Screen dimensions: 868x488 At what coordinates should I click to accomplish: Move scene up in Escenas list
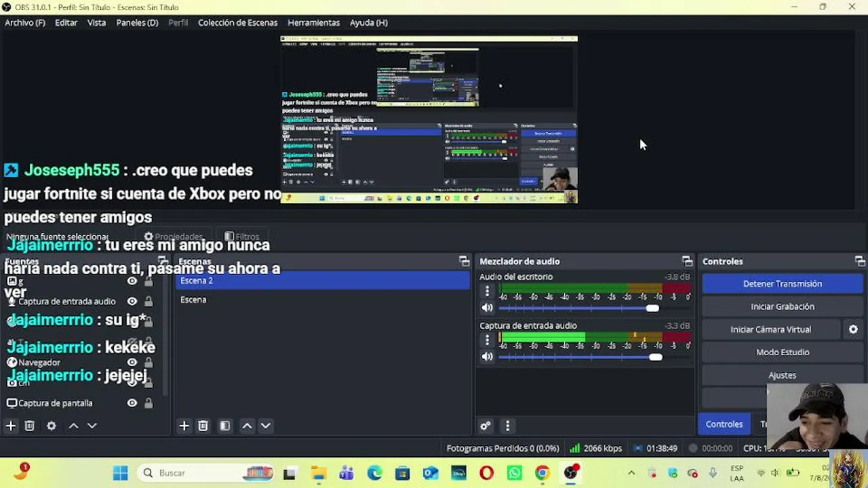[247, 426]
